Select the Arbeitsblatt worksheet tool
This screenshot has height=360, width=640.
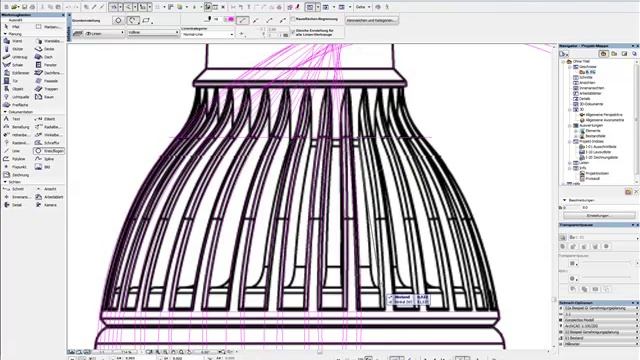49,197
